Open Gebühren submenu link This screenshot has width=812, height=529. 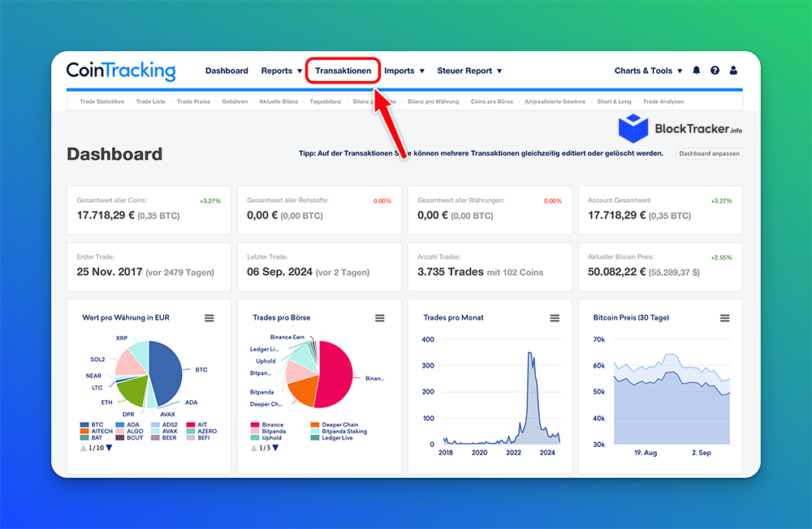click(235, 101)
